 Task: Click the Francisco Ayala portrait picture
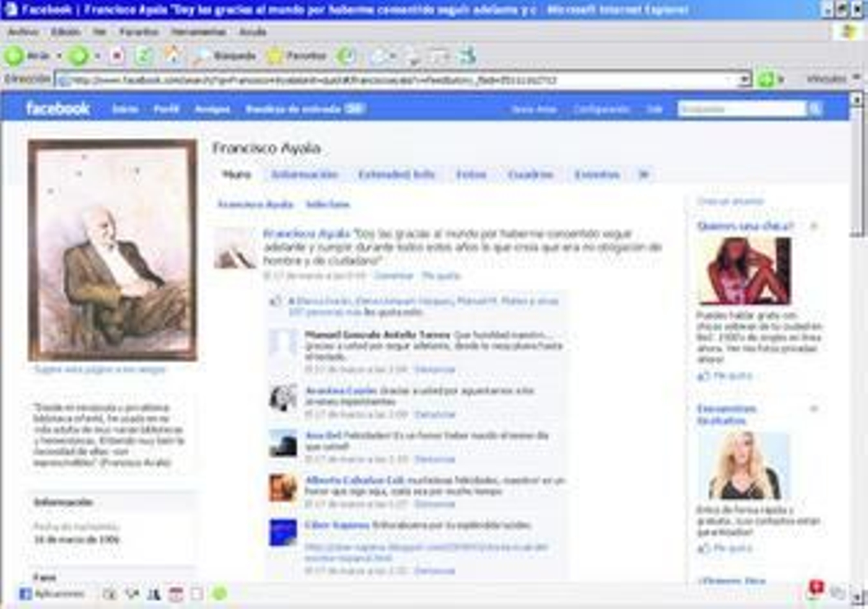click(112, 250)
